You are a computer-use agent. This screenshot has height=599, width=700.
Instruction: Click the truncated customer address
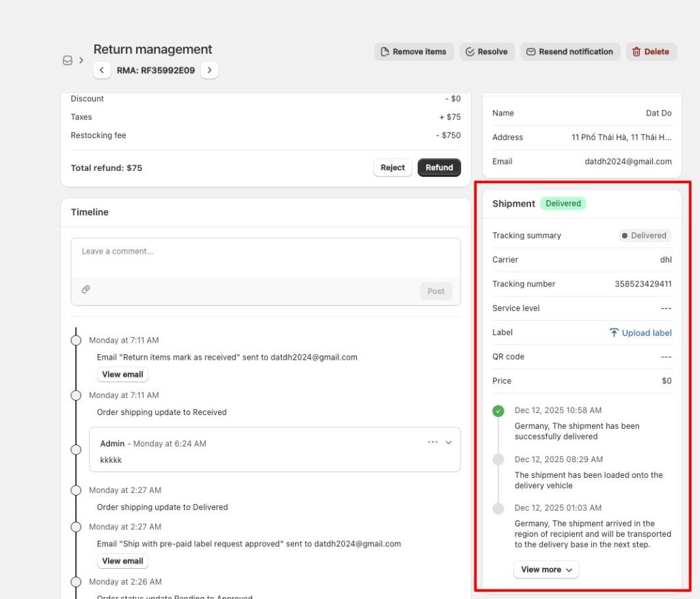(x=621, y=137)
